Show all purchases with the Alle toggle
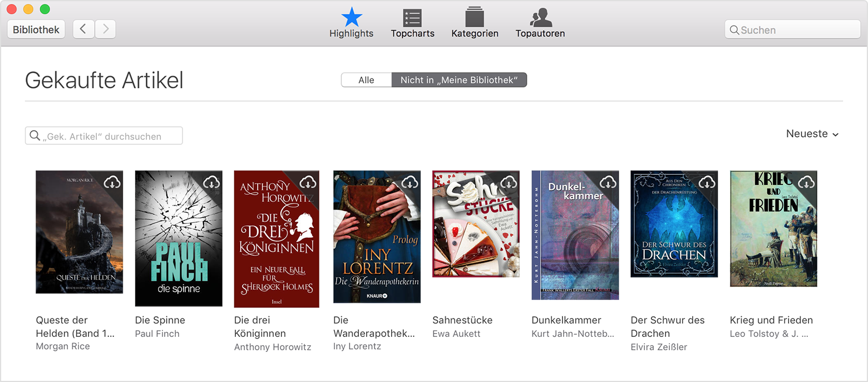 tap(366, 80)
